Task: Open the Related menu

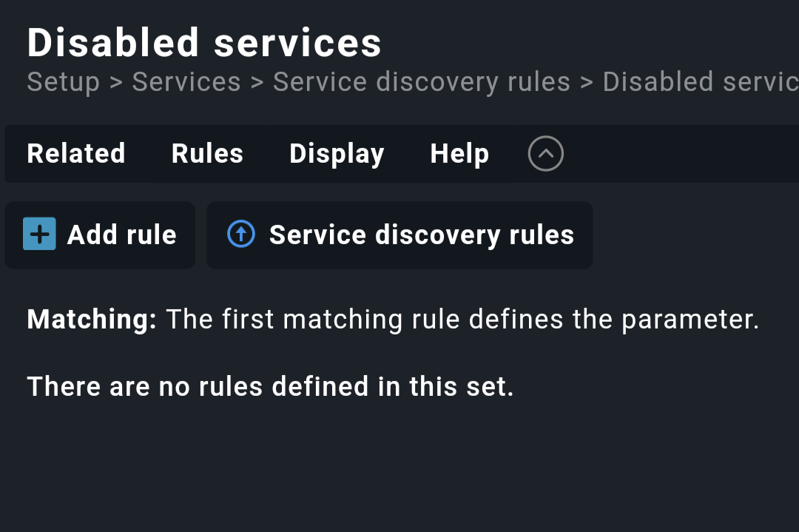Action: 75,153
